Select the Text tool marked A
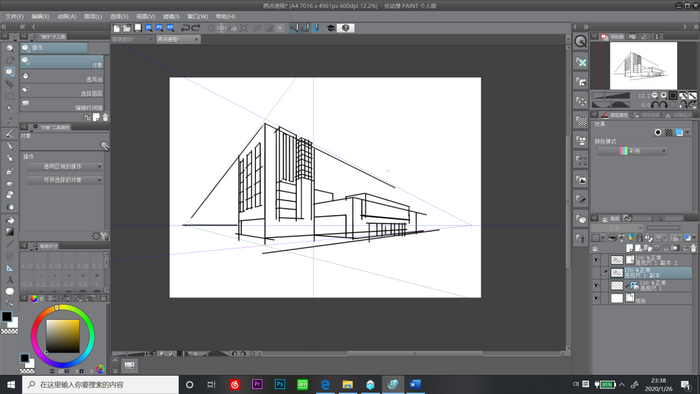700x394 pixels. [x=10, y=280]
